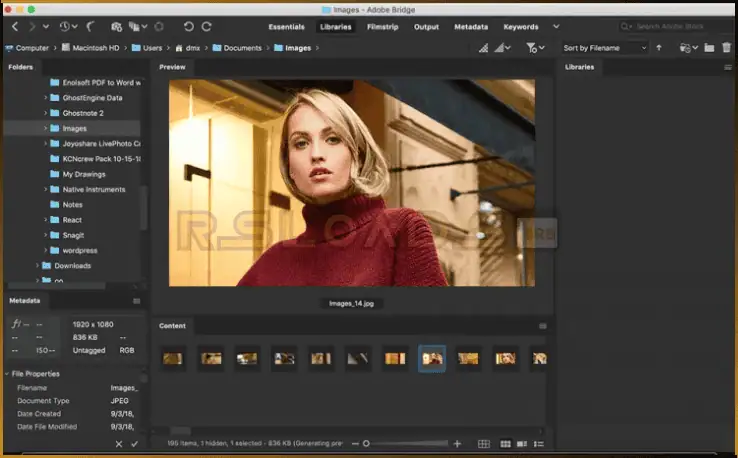Select the Snagit folder
Image resolution: width=738 pixels, height=458 pixels.
click(x=67, y=235)
